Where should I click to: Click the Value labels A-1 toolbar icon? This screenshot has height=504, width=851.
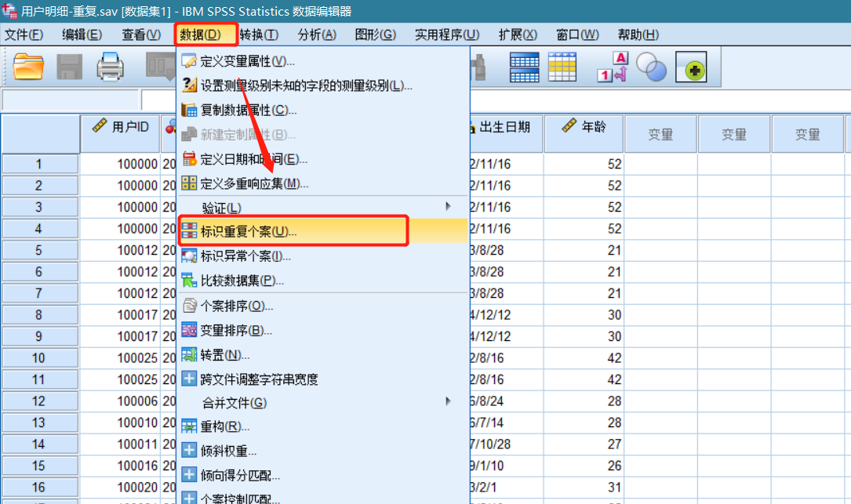[613, 67]
